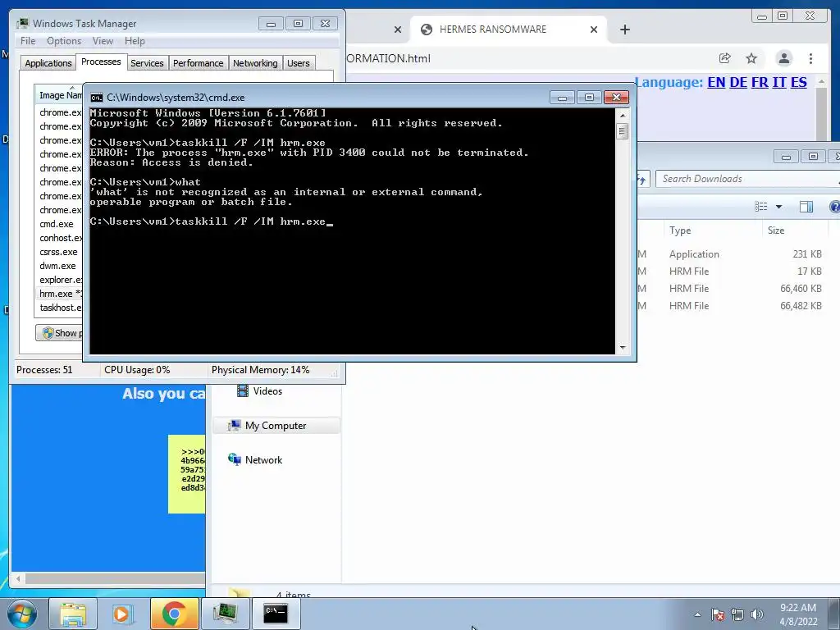The height and width of the screenshot is (630, 840).
Task: Switch ransom note language to EN
Action: coord(716,83)
